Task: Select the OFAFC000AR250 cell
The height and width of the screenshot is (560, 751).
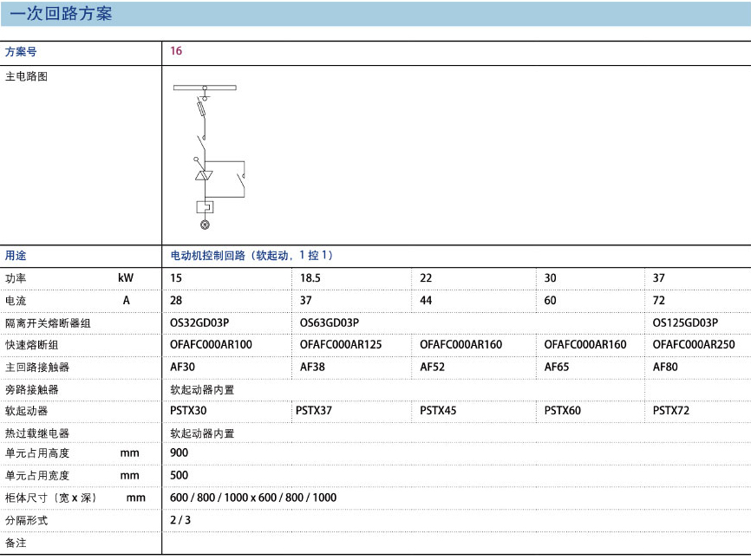Action: [x=694, y=345]
